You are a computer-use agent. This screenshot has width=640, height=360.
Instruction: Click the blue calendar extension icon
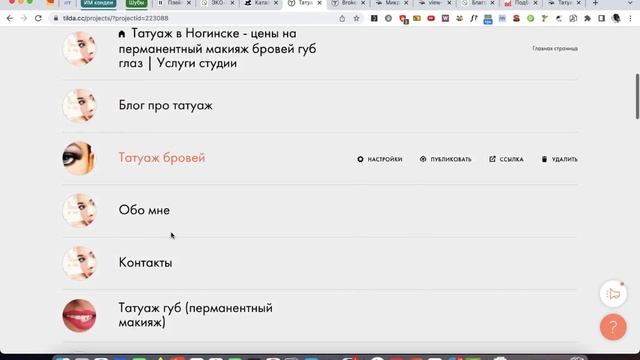(488, 19)
